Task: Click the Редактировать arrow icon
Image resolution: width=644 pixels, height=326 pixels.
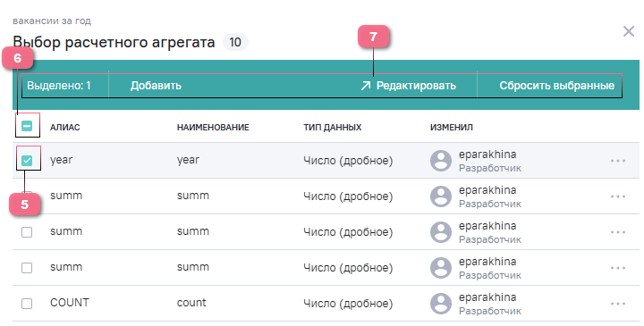Action: (365, 86)
